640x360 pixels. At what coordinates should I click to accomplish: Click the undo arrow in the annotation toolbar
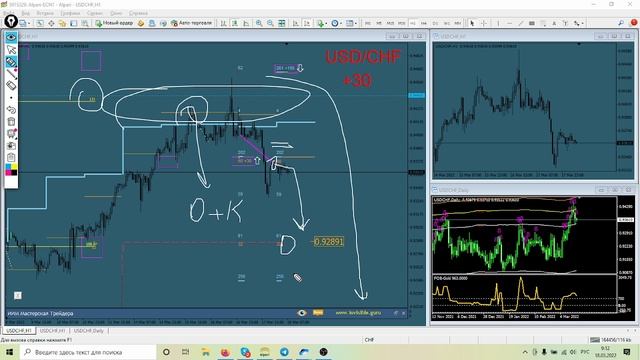click(x=11, y=109)
